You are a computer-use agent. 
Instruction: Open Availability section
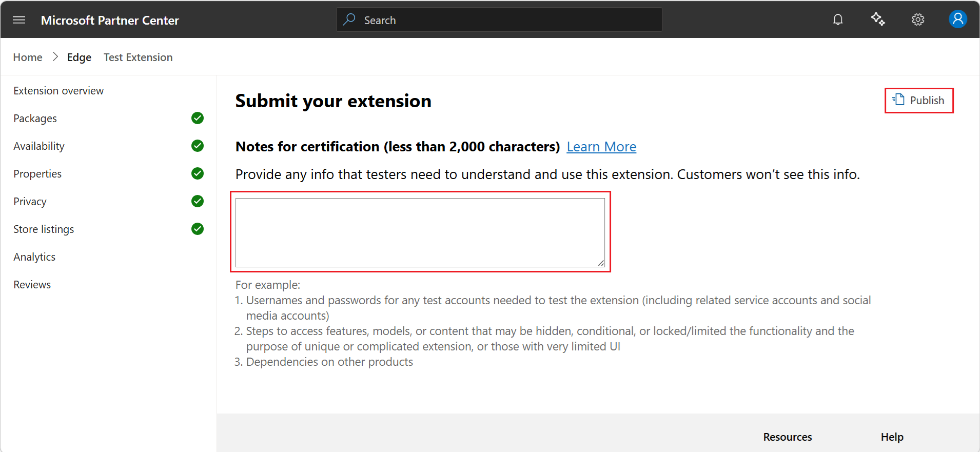click(39, 146)
